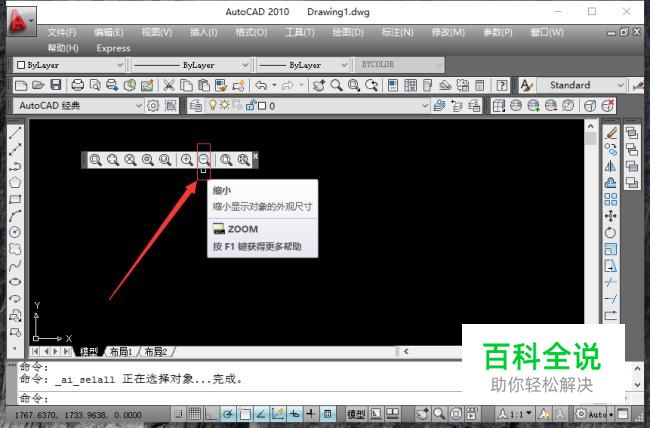Click the up arrow of the drawing's vertical scrollbar
This screenshot has height=428, width=650.
click(x=591, y=126)
